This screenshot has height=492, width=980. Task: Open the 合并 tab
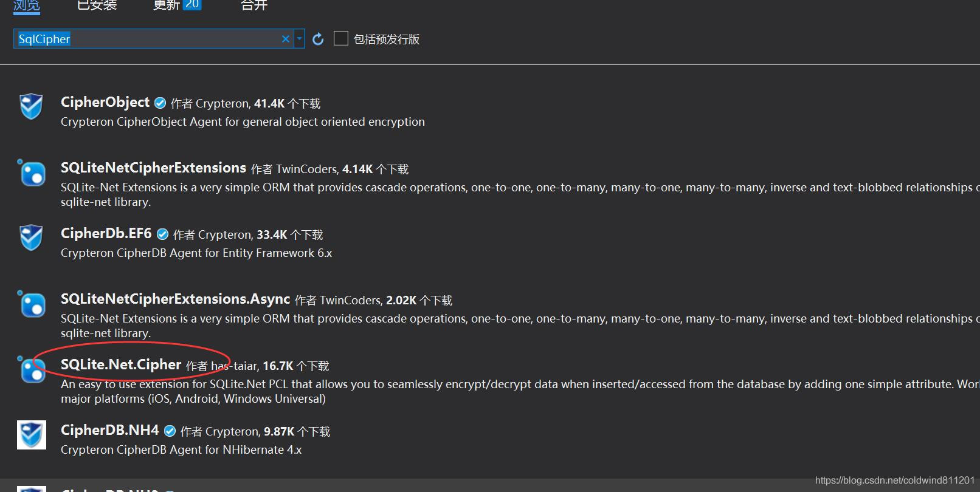pyautogui.click(x=254, y=5)
